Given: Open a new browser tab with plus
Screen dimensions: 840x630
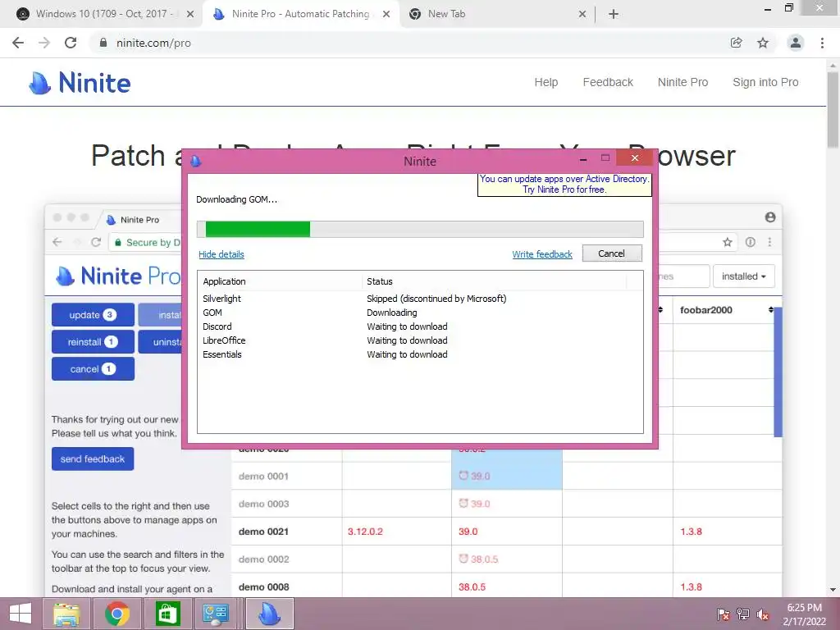Looking at the screenshot, I should click(614, 15).
